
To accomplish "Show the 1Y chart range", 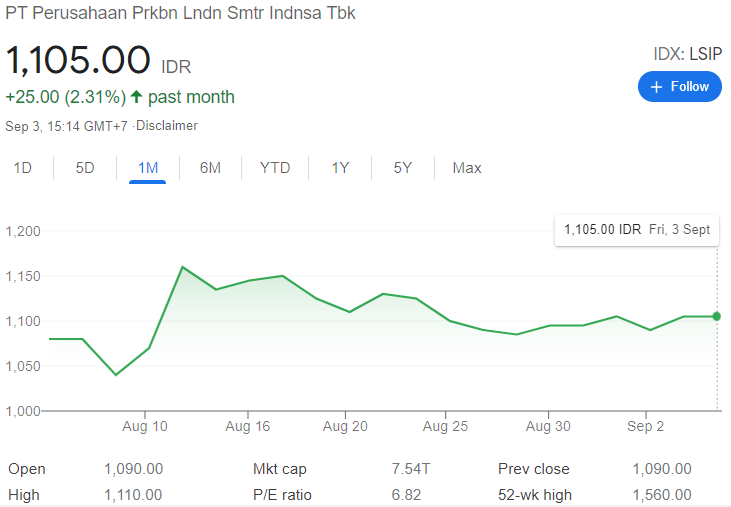I will coord(340,168).
